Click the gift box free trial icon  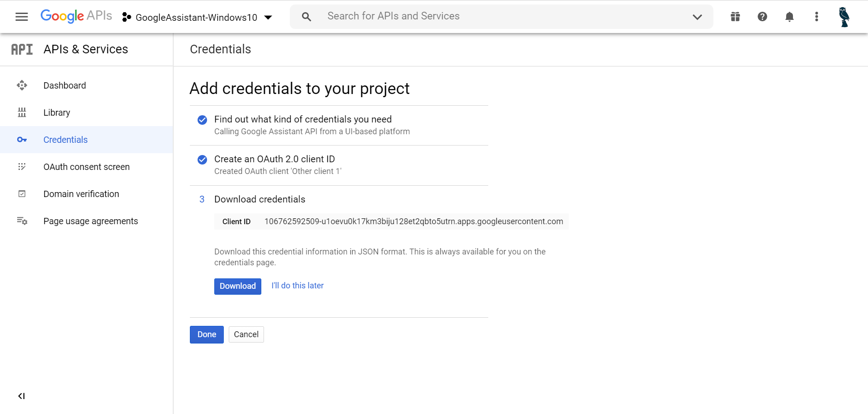(x=735, y=17)
